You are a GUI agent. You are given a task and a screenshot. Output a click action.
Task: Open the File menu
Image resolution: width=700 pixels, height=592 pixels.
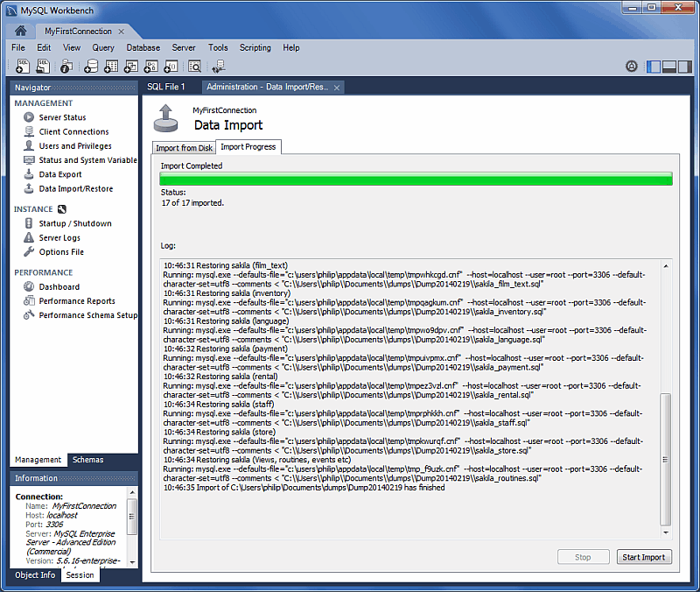click(x=18, y=47)
